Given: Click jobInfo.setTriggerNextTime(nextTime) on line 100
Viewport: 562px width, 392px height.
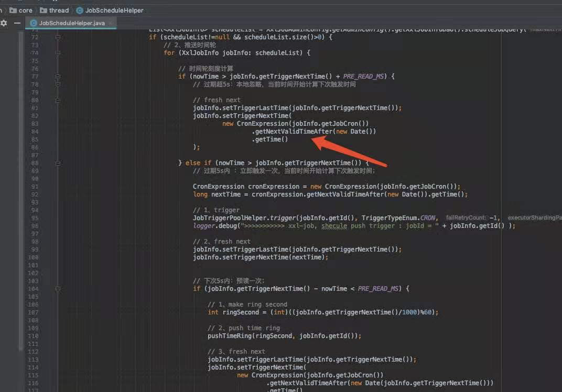Looking at the screenshot, I should pos(260,257).
